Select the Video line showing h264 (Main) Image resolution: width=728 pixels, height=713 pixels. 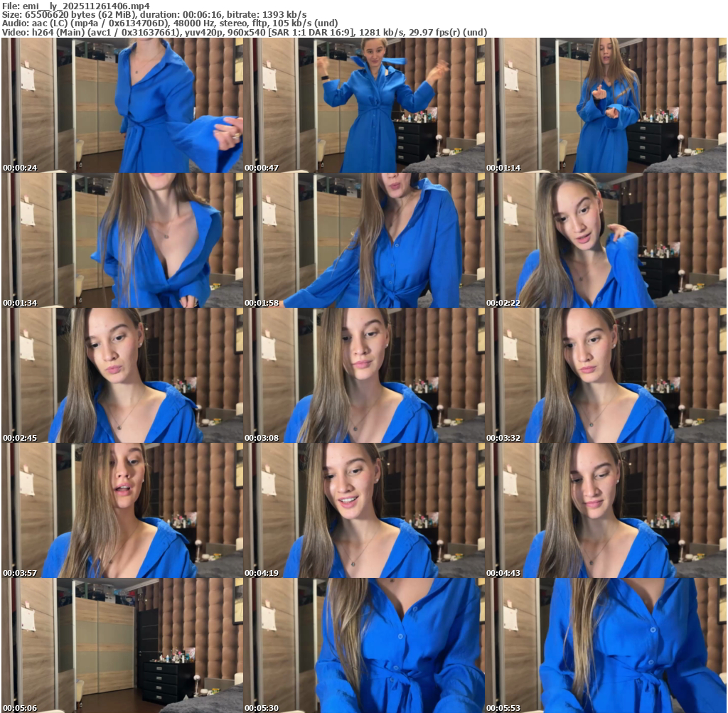245,32
